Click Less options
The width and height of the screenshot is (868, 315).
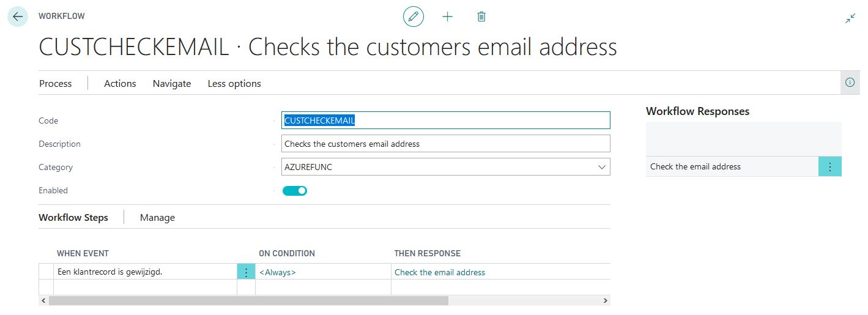point(234,84)
